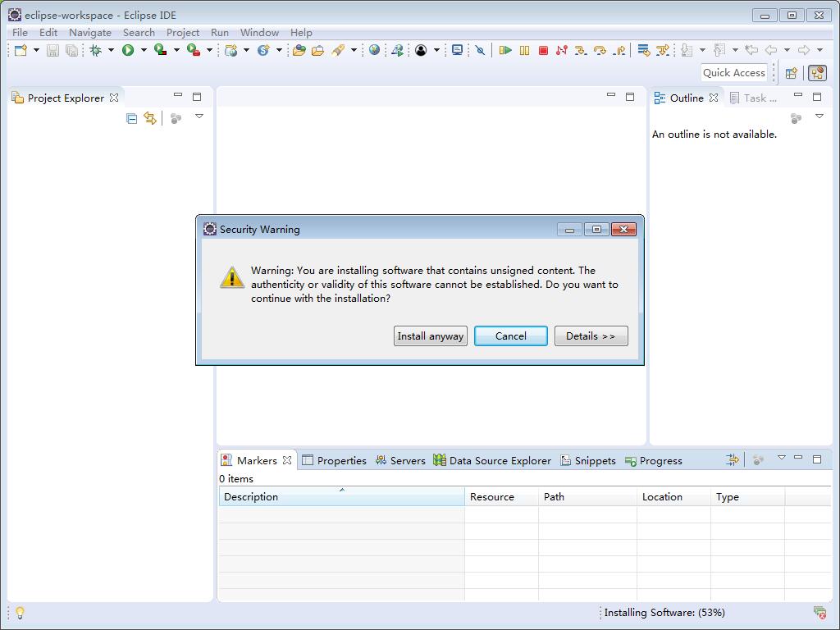
Task: Click the lightbulb tip icon in status bar
Action: tap(20, 612)
